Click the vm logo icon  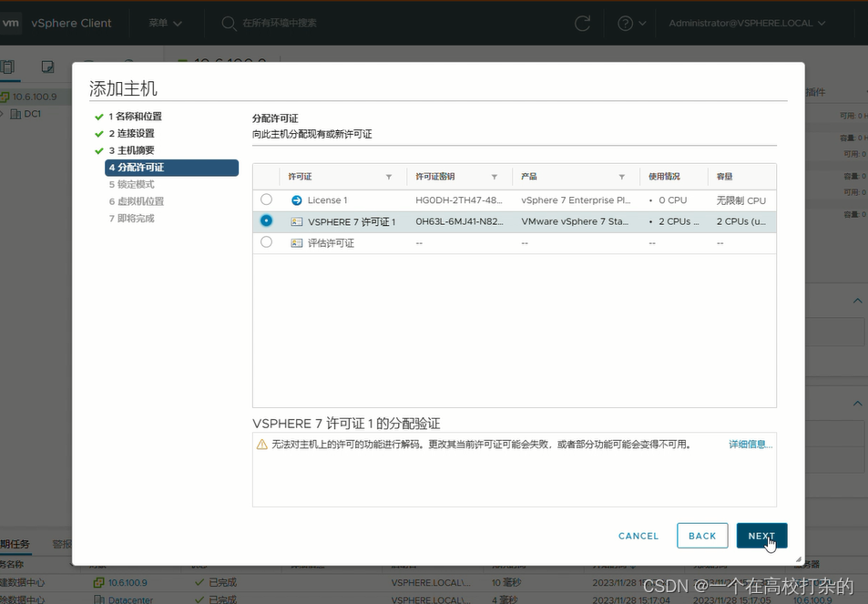[x=10, y=23]
